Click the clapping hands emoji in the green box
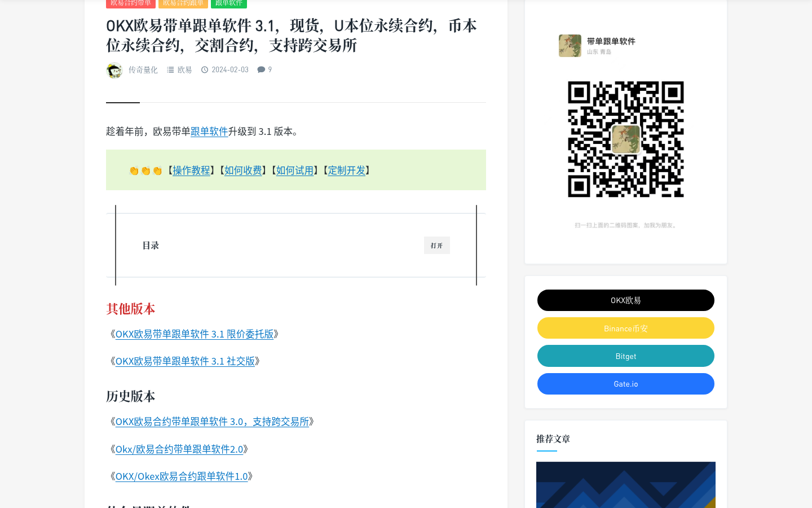The image size is (812, 508). point(145,170)
